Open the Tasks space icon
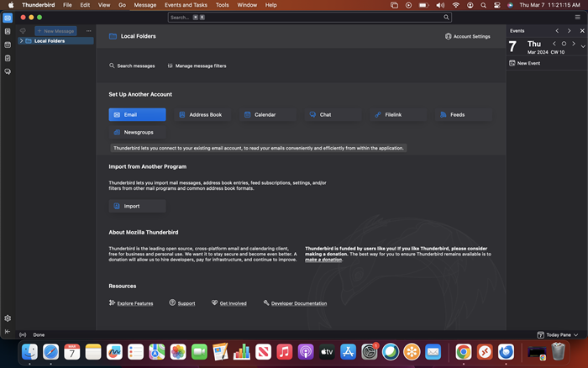Image resolution: width=588 pixels, height=368 pixels. [8, 58]
